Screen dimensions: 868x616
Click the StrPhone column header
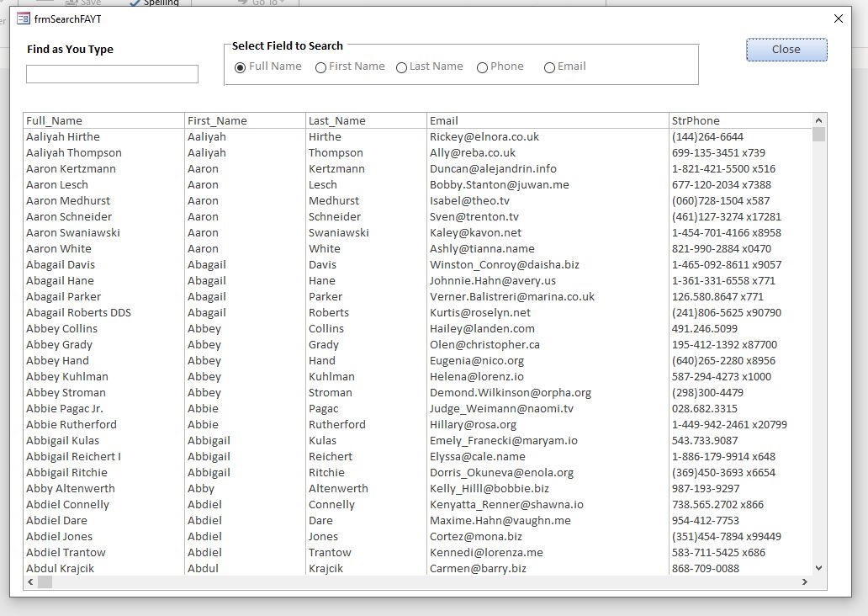pos(696,120)
